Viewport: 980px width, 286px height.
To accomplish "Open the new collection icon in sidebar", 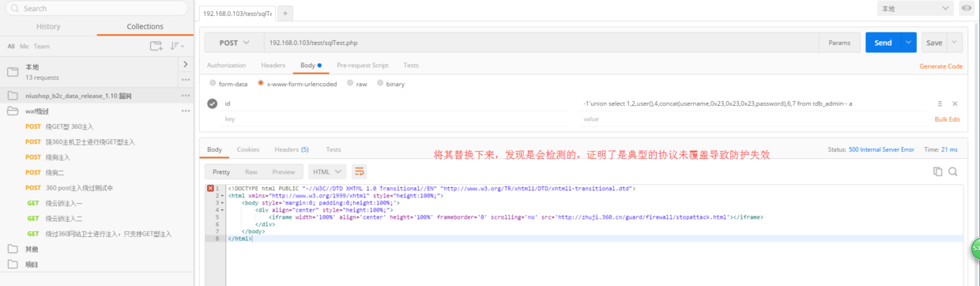I will 156,46.
